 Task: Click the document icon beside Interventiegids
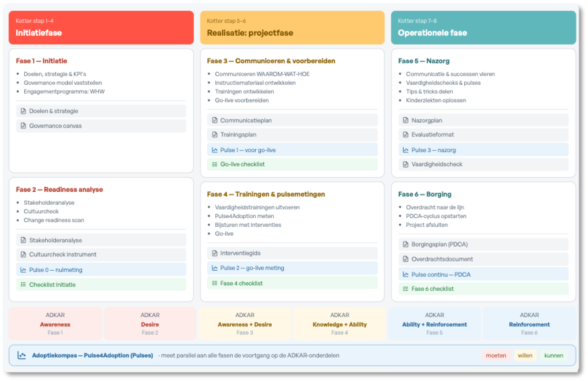[x=215, y=253]
